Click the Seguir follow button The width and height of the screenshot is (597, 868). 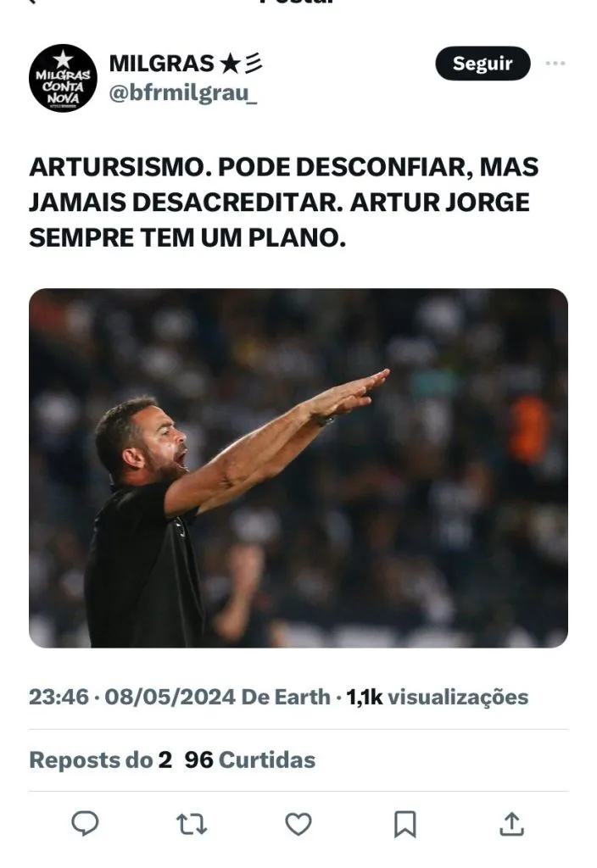[x=483, y=64]
